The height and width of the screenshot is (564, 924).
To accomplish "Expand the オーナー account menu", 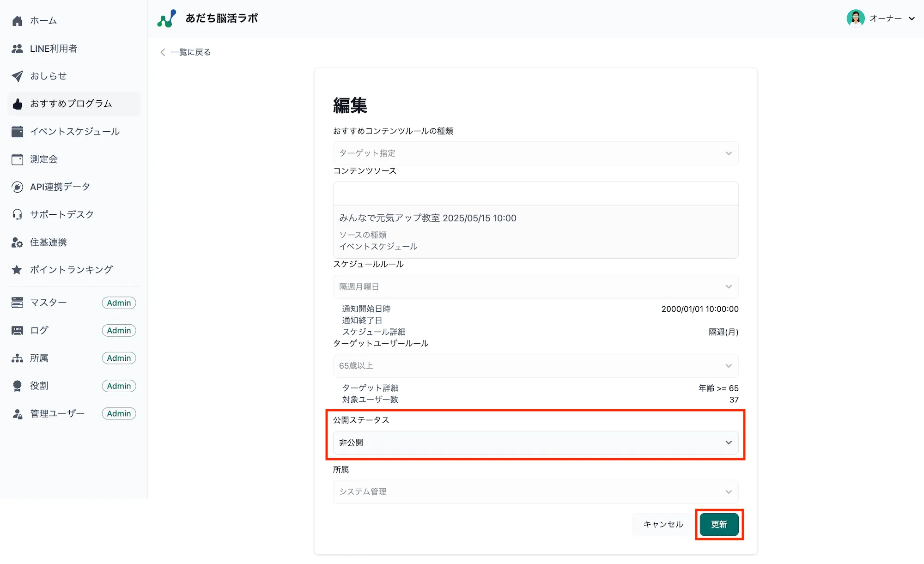I will (881, 18).
